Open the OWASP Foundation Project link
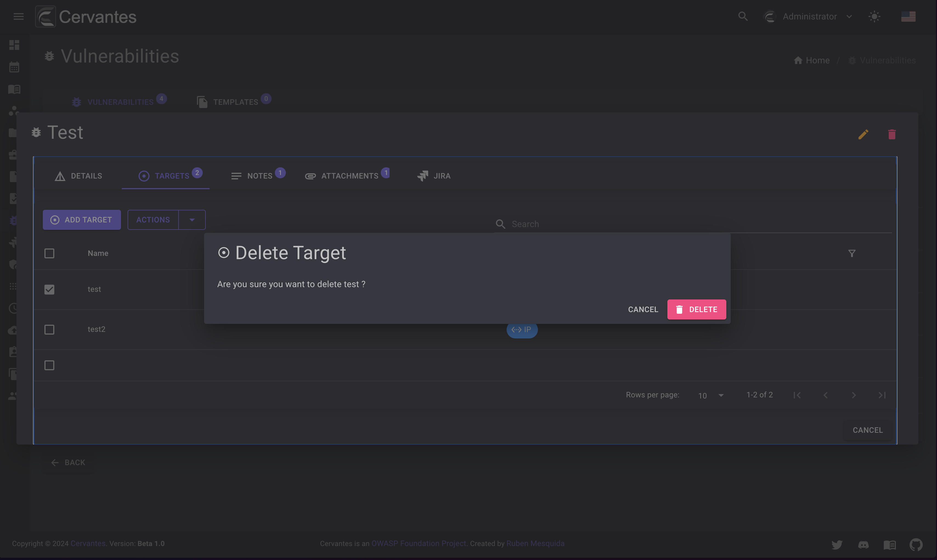The width and height of the screenshot is (937, 560). (419, 543)
